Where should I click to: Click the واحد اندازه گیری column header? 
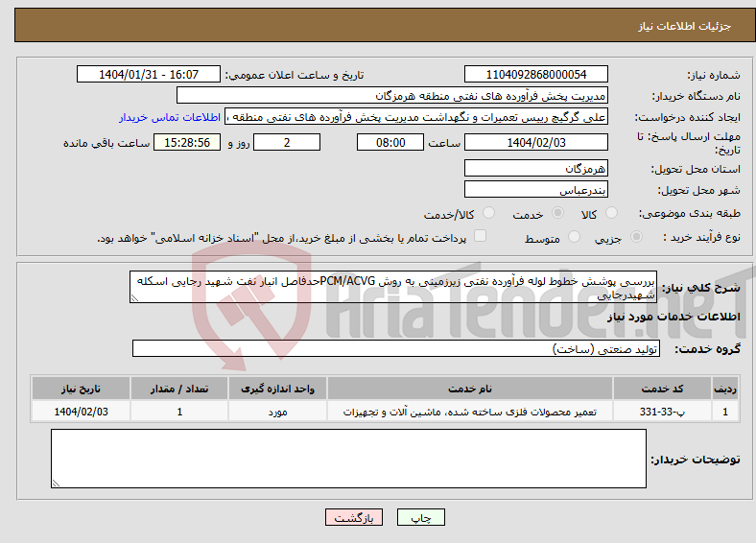coord(277,389)
